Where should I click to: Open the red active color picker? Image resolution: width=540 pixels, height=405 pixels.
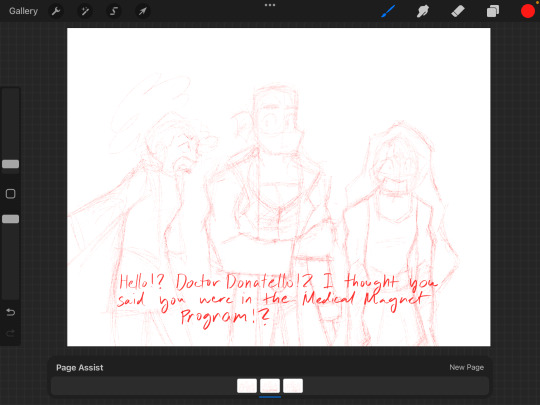click(528, 11)
